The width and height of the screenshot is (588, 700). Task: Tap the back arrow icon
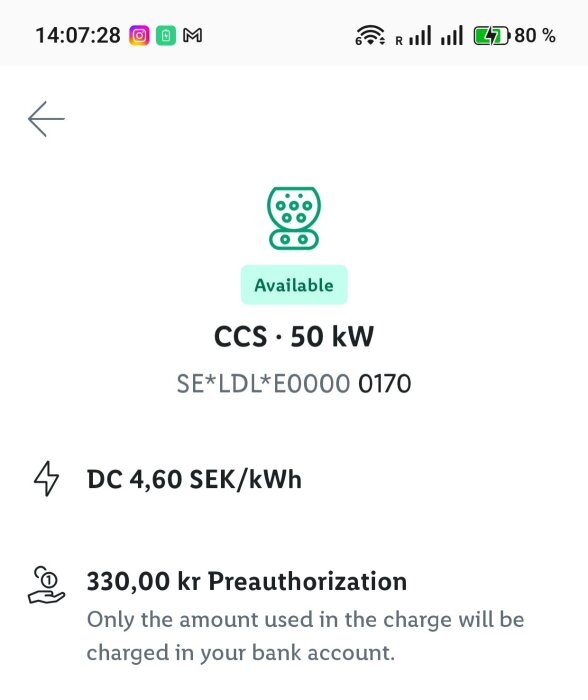click(x=46, y=119)
